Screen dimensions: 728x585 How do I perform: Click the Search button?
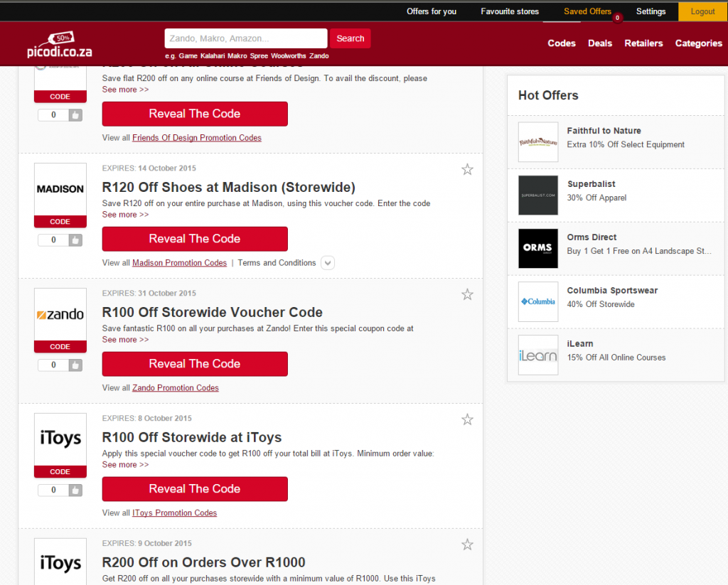coord(350,38)
